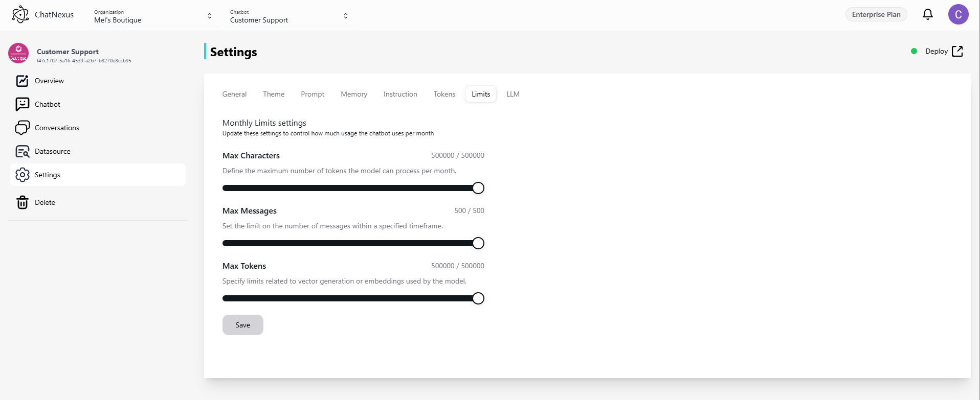Switch to the LLM tab
The image size is (980, 400).
(x=513, y=94)
